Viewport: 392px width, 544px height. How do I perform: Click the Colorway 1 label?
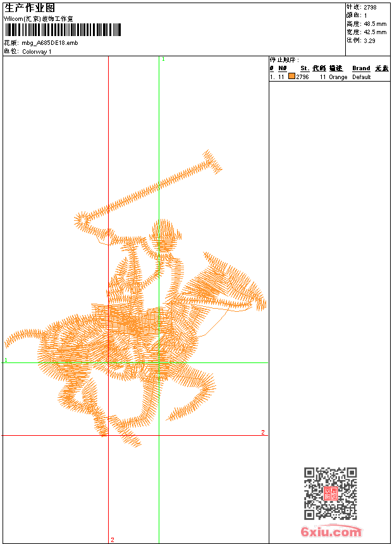pos(37,52)
